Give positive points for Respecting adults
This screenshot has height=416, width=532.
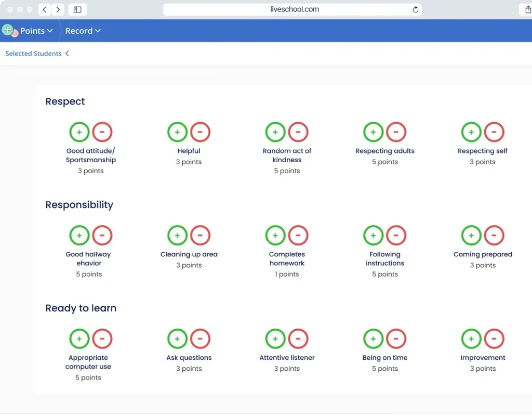click(x=373, y=132)
